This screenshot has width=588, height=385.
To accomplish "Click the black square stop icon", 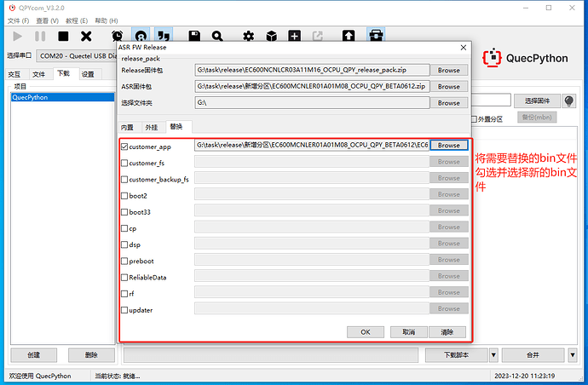I will coord(63,37).
